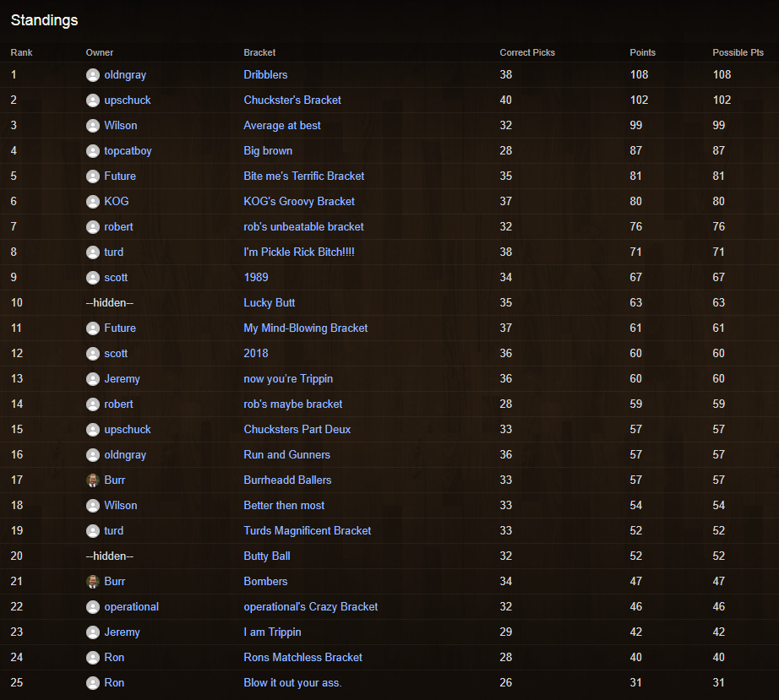The width and height of the screenshot is (779, 700).
Task: Click turd's avatar in Pickle Rick row
Action: (93, 252)
